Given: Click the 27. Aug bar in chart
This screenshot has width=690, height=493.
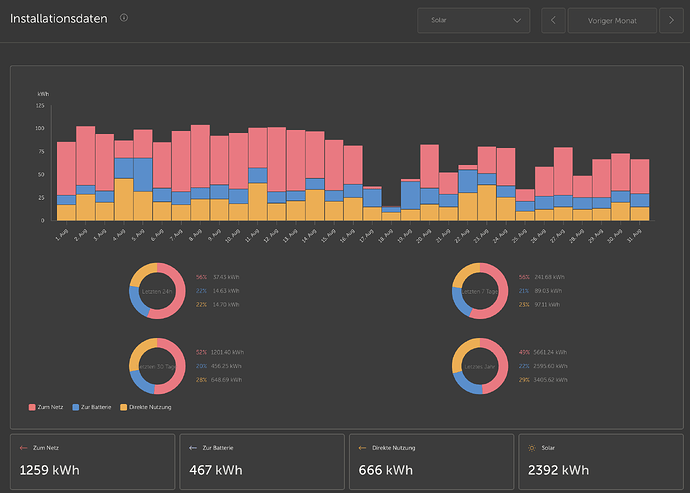Looking at the screenshot, I should click(x=563, y=184).
